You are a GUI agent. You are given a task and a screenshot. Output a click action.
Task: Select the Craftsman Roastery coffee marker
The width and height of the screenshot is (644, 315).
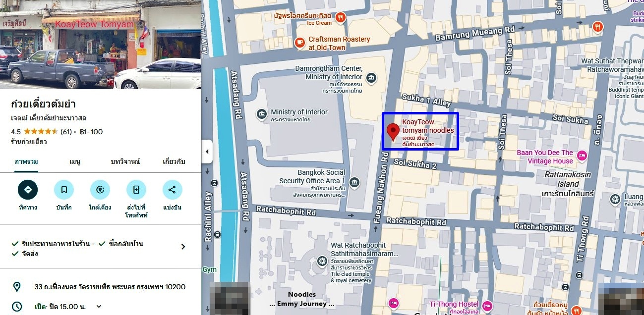(299, 43)
